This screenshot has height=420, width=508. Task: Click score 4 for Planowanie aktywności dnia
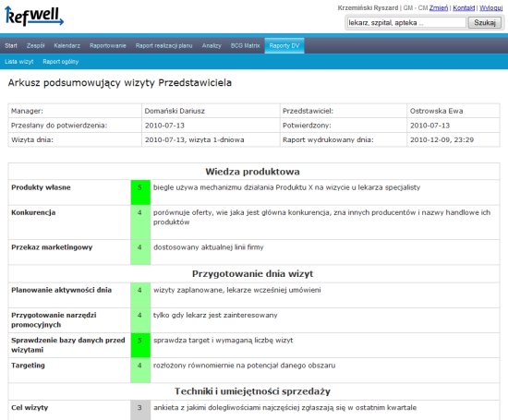click(140, 295)
